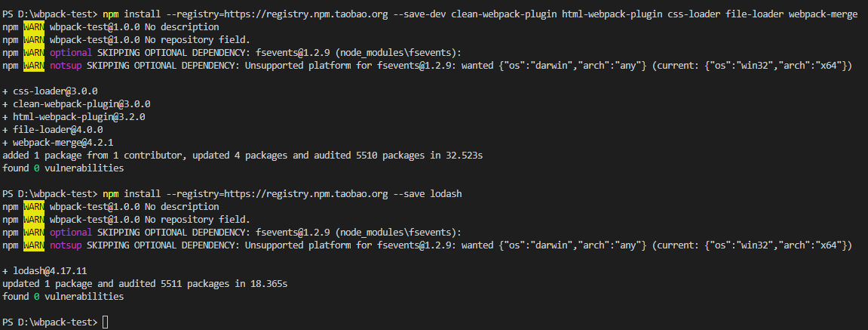Click the "+ webpack-merge@4.2.1" output line
Screen dimensions: 868x330
click(58, 143)
